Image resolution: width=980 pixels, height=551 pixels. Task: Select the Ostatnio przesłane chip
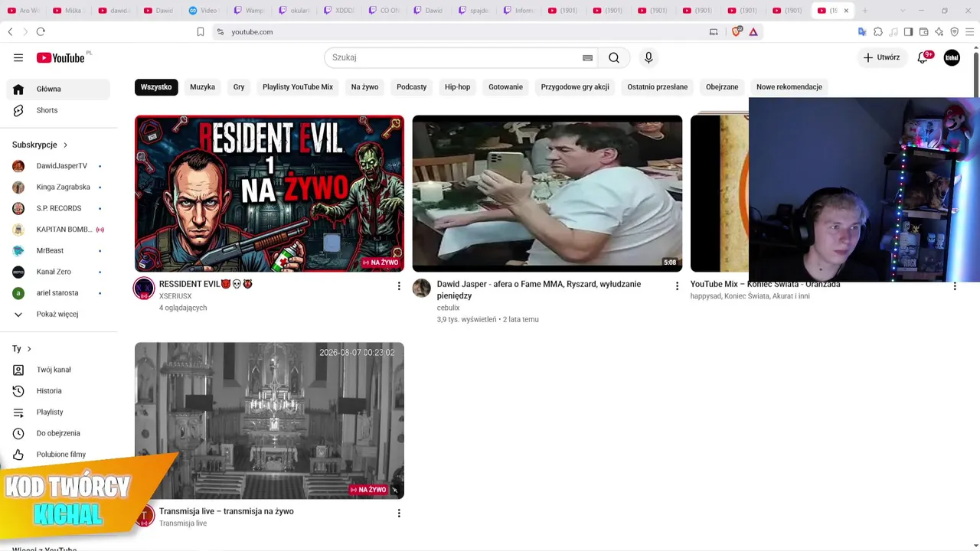click(658, 87)
